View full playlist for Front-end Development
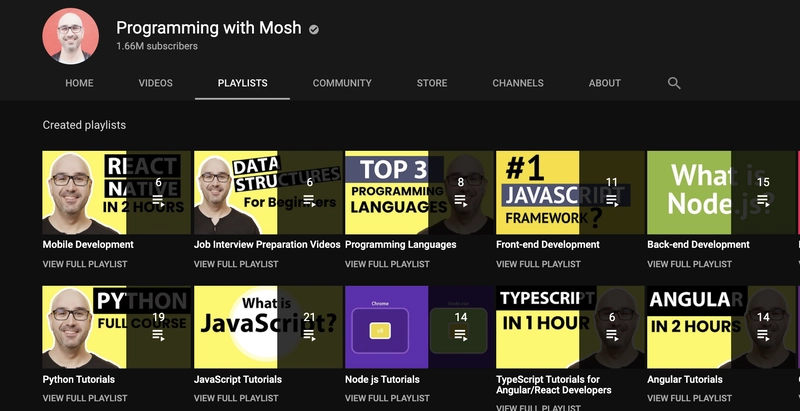Screen dimensions: 800x411 click(538, 264)
